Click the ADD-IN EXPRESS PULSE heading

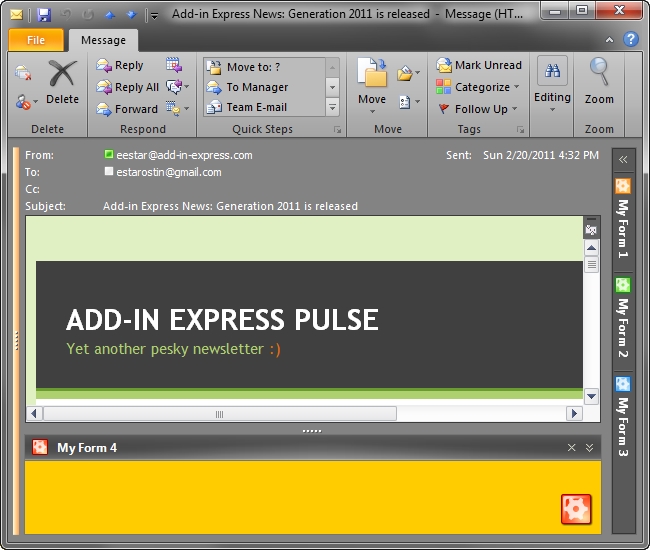coord(222,320)
